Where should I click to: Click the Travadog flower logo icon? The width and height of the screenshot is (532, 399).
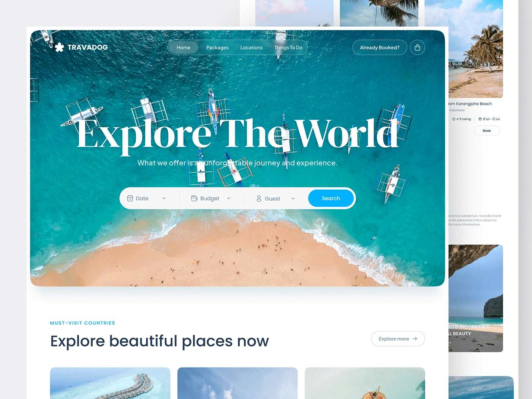(59, 47)
